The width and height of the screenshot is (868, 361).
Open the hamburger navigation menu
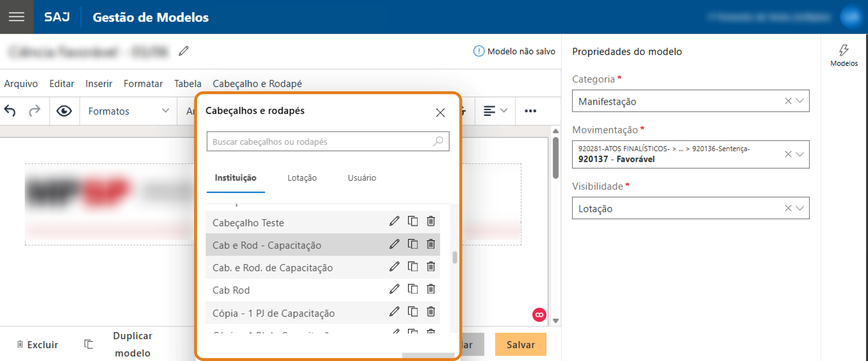[16, 16]
